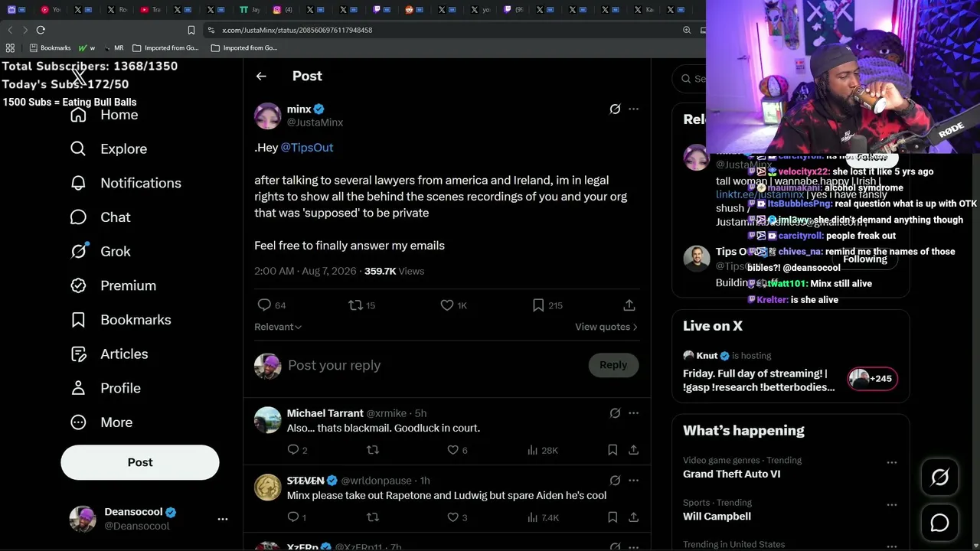Image resolution: width=980 pixels, height=551 pixels.
Task: Go back in browser history
Action: pyautogui.click(x=10, y=30)
